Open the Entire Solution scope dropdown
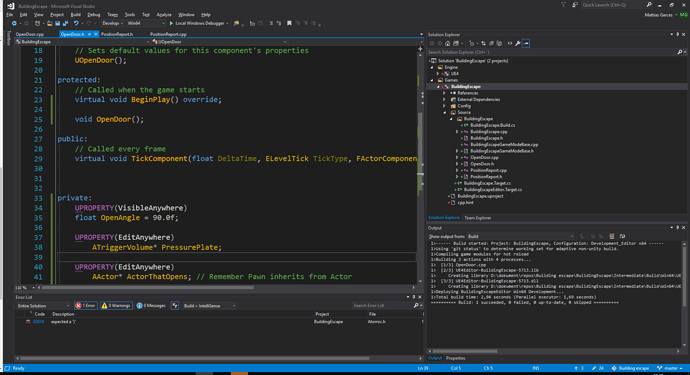The height and width of the screenshot is (375, 690). pyautogui.click(x=43, y=305)
